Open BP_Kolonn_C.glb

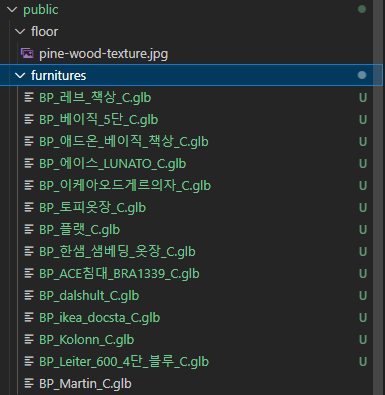(x=87, y=340)
